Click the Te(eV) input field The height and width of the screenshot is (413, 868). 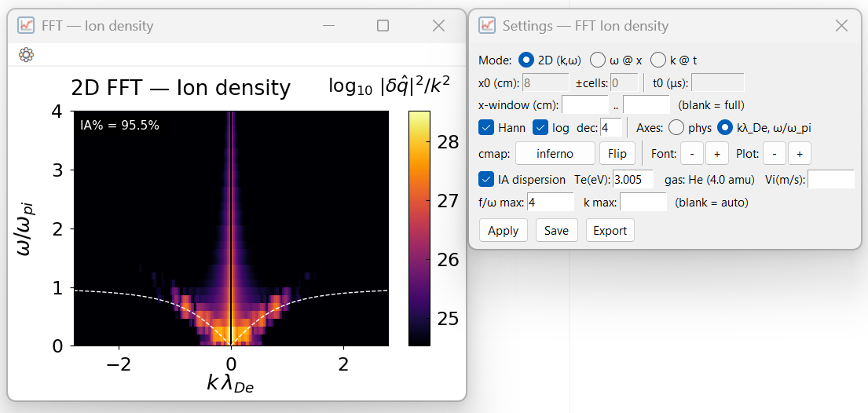point(632,179)
